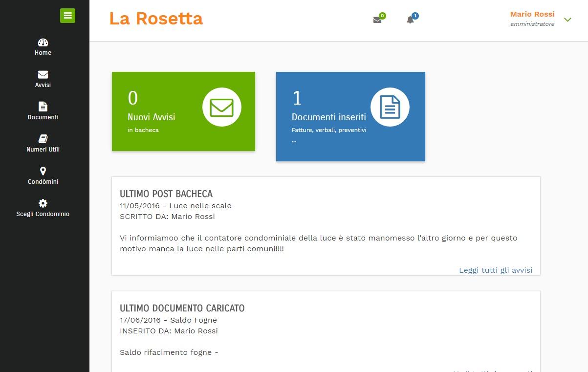Screen dimensions: 588x372
Task: Select the Home menu label
Action: click(x=43, y=53)
